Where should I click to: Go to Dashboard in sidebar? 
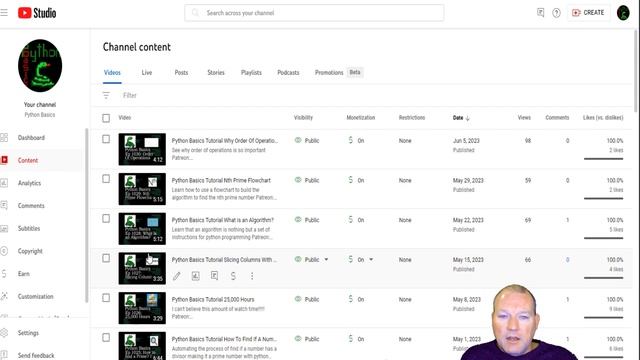pos(31,138)
